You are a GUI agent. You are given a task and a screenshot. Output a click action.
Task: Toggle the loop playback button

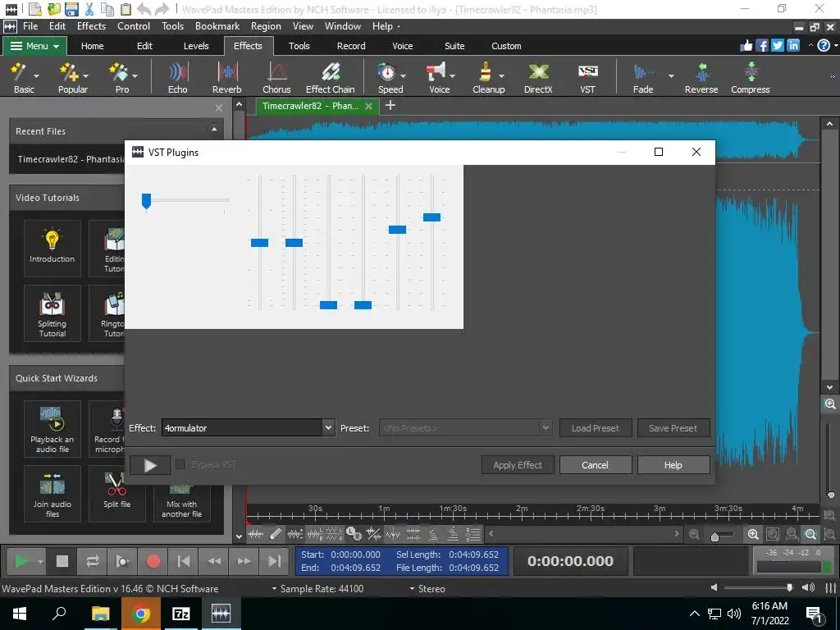(92, 561)
